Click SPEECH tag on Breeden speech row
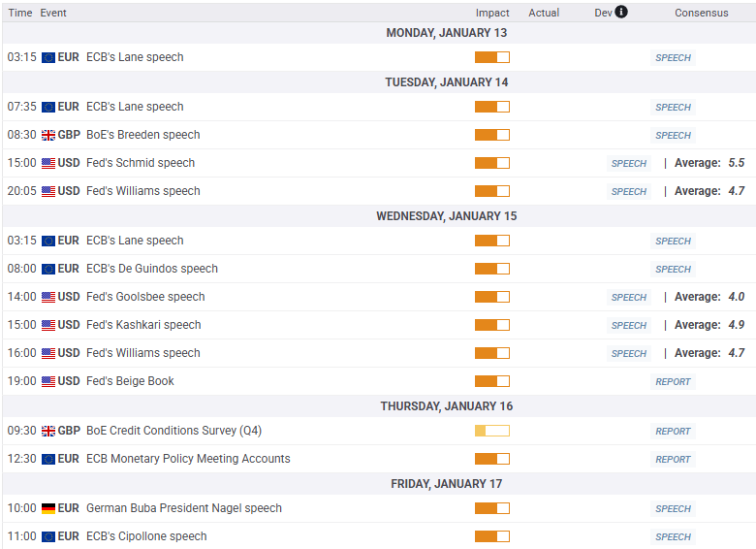Image resolution: width=756 pixels, height=549 pixels. [x=673, y=136]
